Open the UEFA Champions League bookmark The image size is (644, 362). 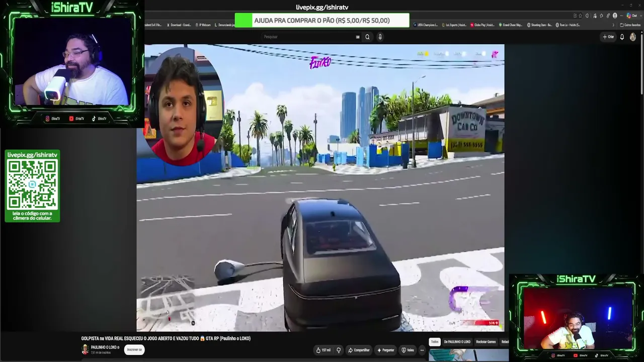pos(426,25)
